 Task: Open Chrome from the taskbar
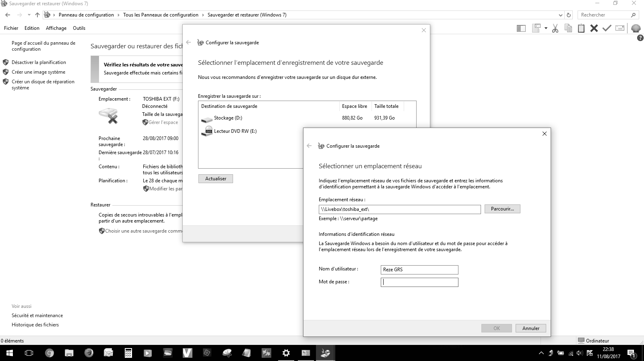pyautogui.click(x=49, y=353)
